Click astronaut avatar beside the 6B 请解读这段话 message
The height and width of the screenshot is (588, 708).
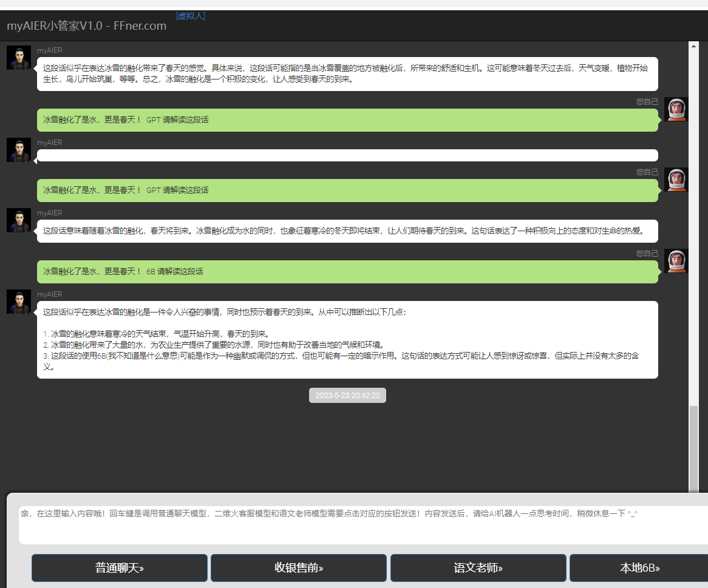pos(676,261)
